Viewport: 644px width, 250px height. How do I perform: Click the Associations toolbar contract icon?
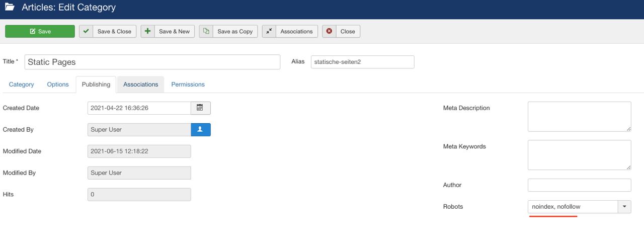click(269, 31)
